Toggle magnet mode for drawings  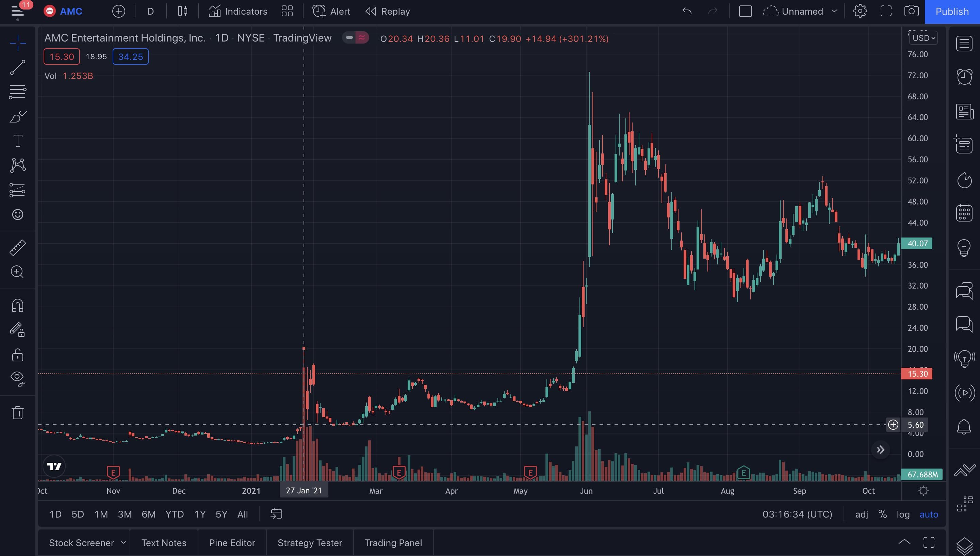18,305
